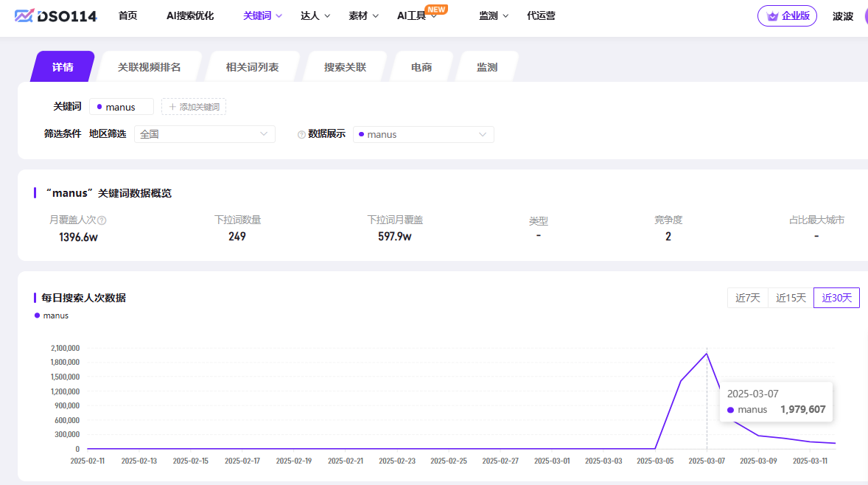Screen dimensions: 868x485
Task: Click the DSO114 logo icon
Action: pyautogui.click(x=24, y=15)
